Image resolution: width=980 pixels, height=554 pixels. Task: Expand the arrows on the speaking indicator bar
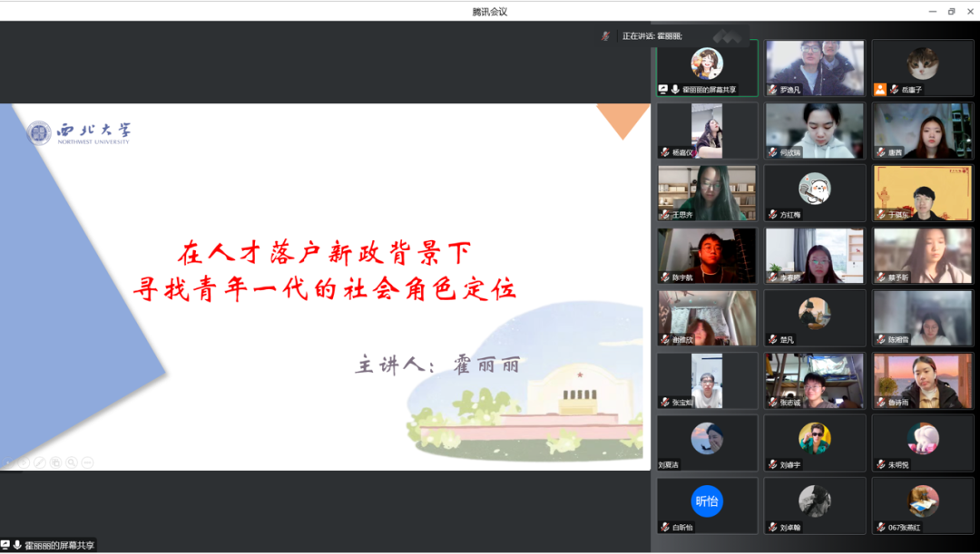pyautogui.click(x=726, y=36)
